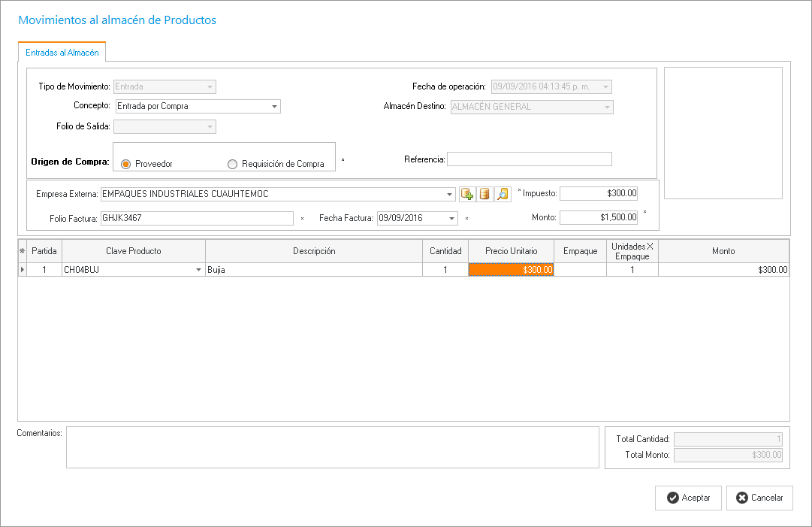Viewport: 812px width, 527px height.
Task: Expand the Clave Producto CH04BUJ dropdown
Action: pos(199,269)
